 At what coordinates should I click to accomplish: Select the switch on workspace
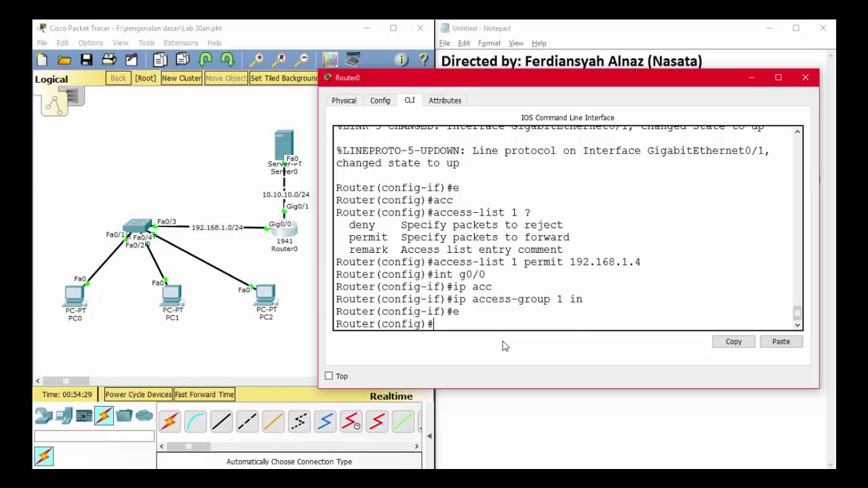click(138, 226)
